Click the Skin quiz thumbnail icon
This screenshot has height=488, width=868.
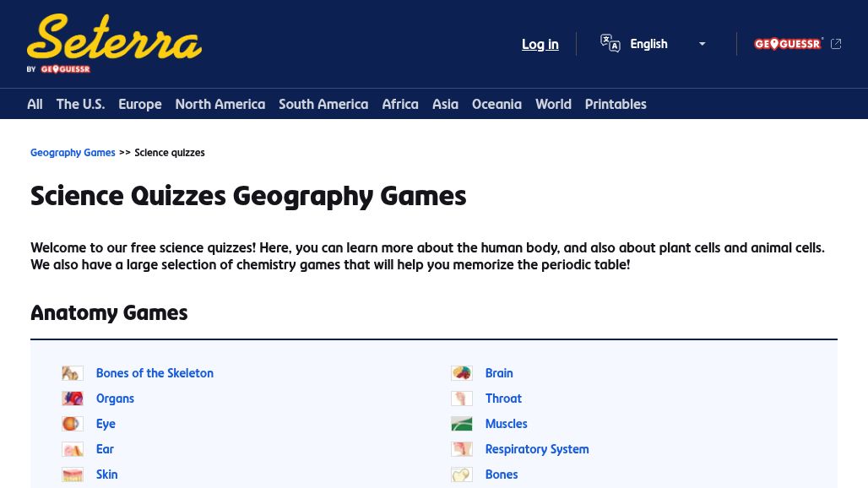(73, 474)
